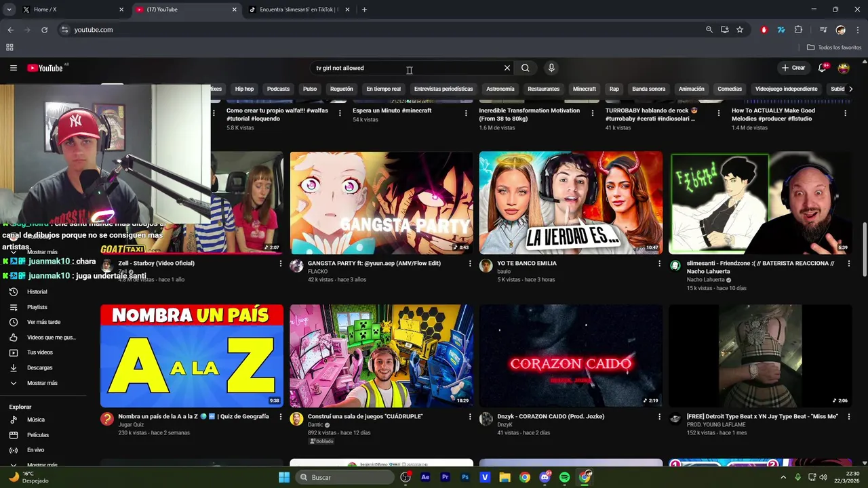Open options for slimesanti Friendzone video
868x488 pixels.
[x=848, y=263]
